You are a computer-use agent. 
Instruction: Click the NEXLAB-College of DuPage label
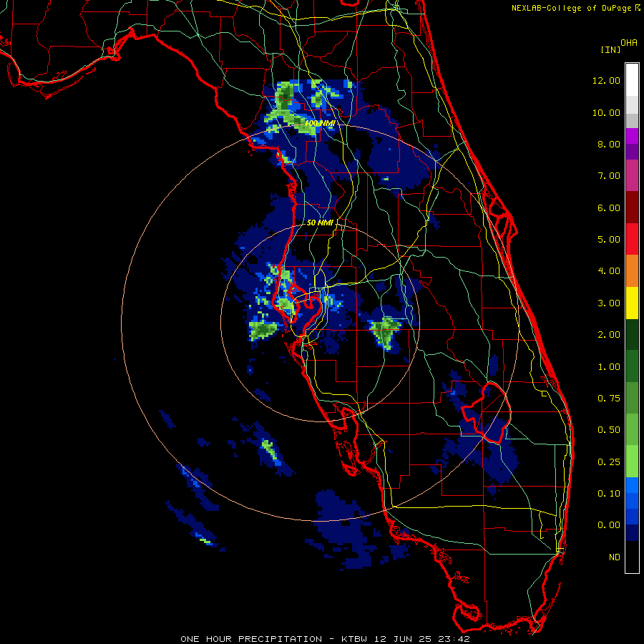pyautogui.click(x=571, y=8)
